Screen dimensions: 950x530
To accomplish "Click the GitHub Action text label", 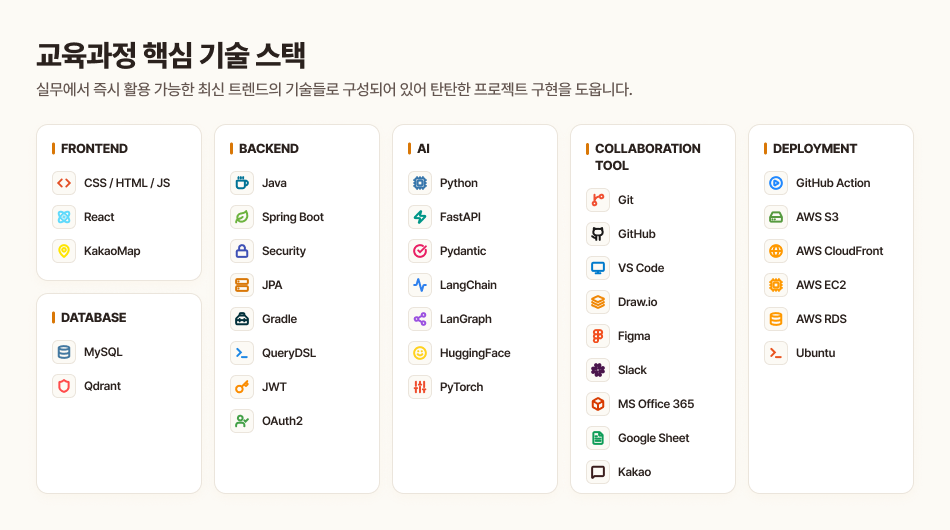I will click(x=833, y=183).
